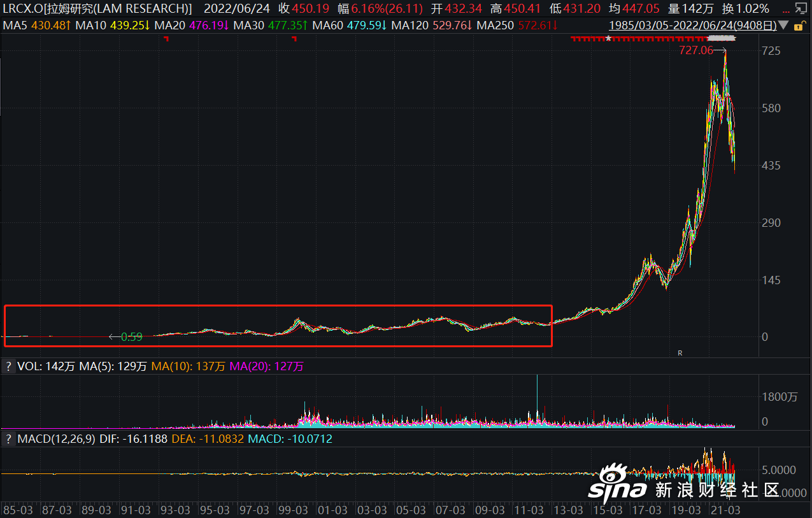Click the 91-03 date axis label
The width and height of the screenshot is (812, 518).
[136, 510]
